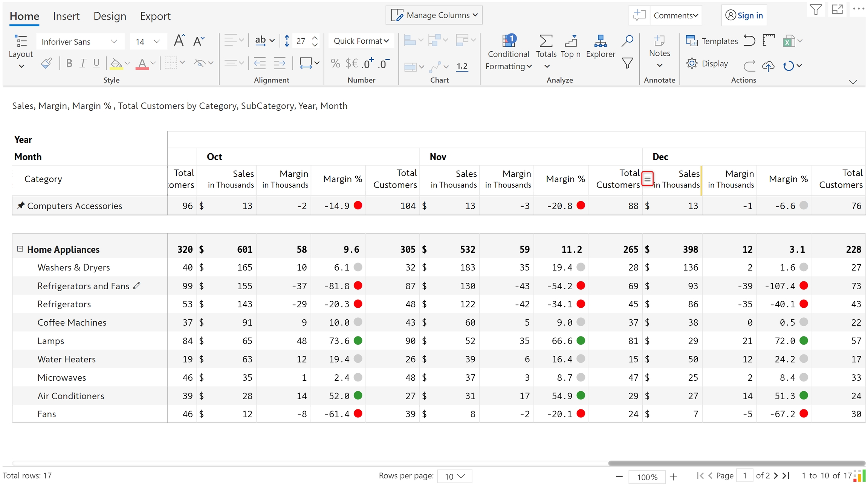This screenshot has height=487, width=868.
Task: Click the search magnifier icon
Action: coord(627,41)
